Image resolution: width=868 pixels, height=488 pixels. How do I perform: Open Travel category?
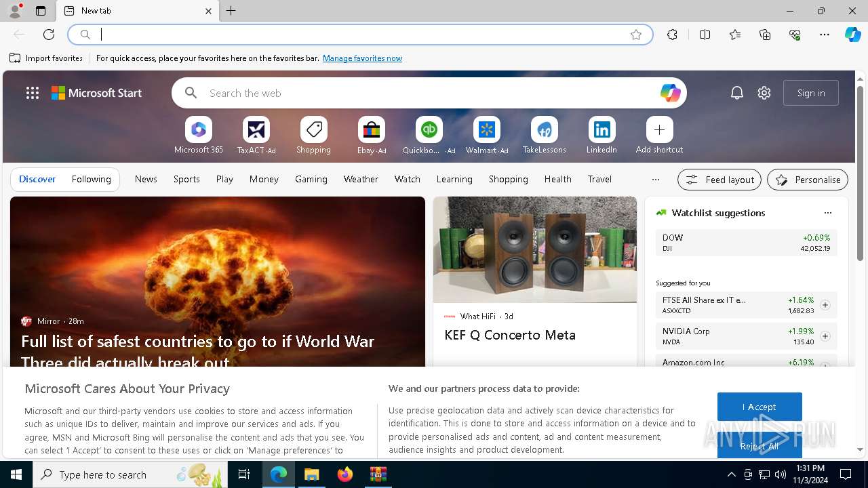599,179
